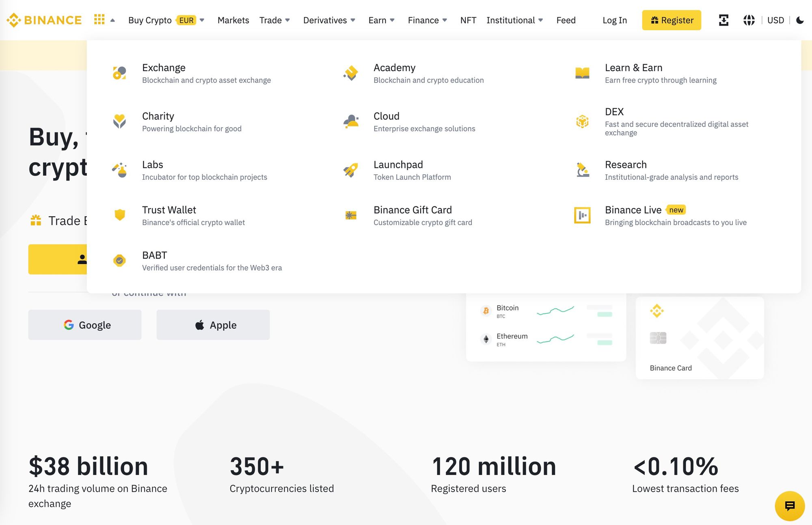812x525 pixels.
Task: Click the Launchpad token platform icon
Action: tap(350, 169)
